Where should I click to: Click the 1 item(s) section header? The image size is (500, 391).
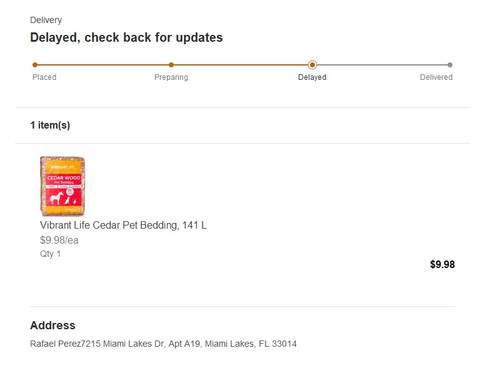tap(50, 125)
